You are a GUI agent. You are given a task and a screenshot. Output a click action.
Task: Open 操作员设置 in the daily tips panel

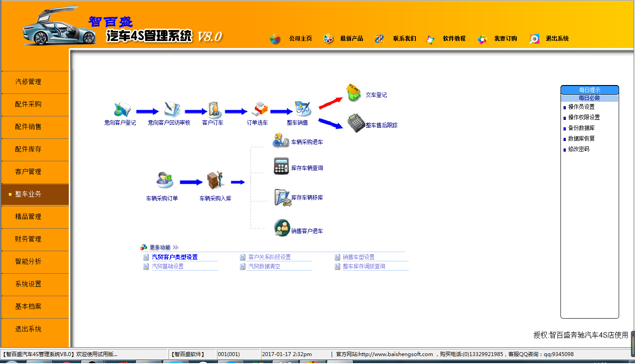[x=581, y=107]
